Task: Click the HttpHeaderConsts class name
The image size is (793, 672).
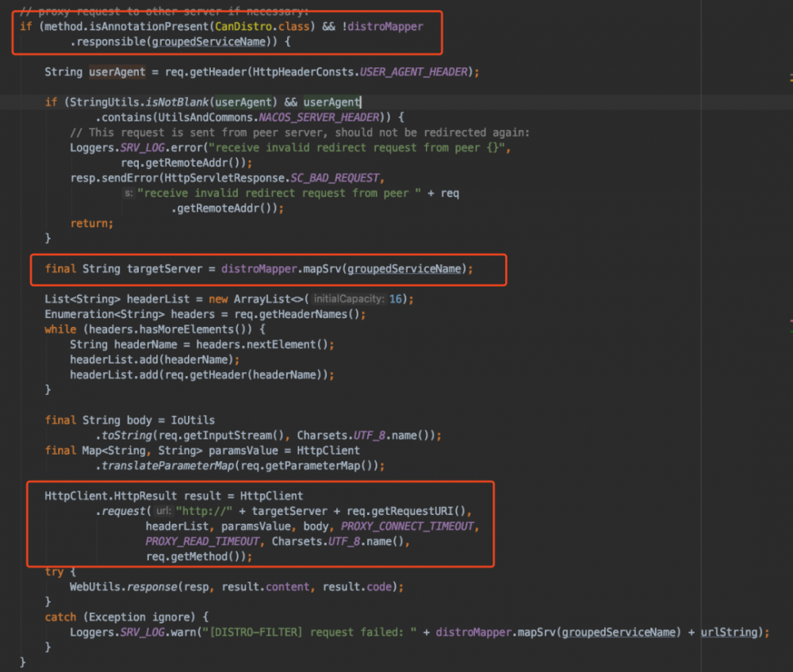Action: (303, 72)
